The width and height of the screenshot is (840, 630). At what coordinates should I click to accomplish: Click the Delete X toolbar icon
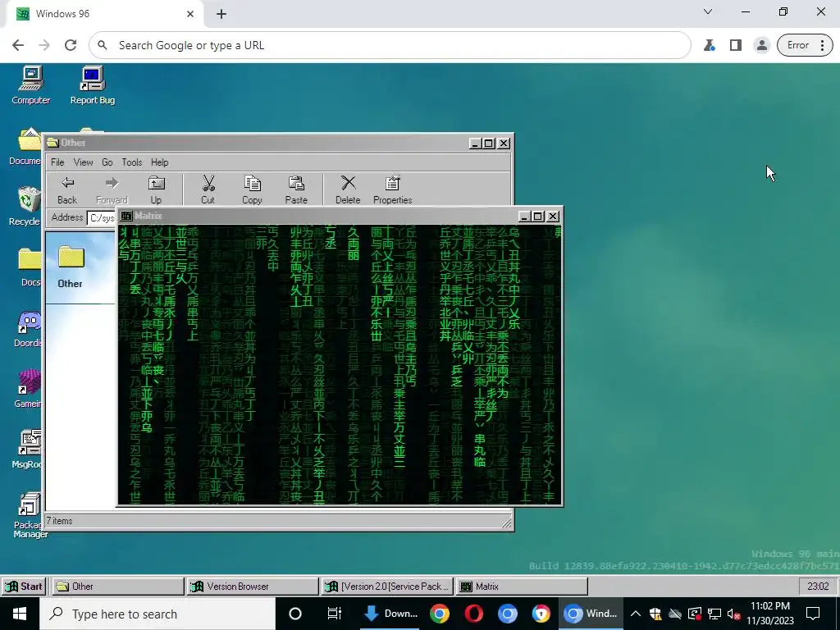point(348,190)
